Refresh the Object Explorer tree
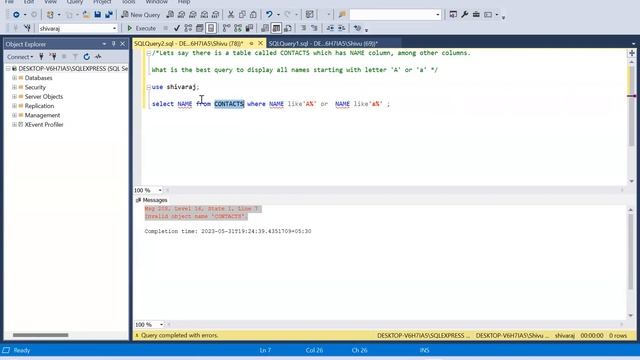Screen dimensions: 640x360 coord(87,57)
